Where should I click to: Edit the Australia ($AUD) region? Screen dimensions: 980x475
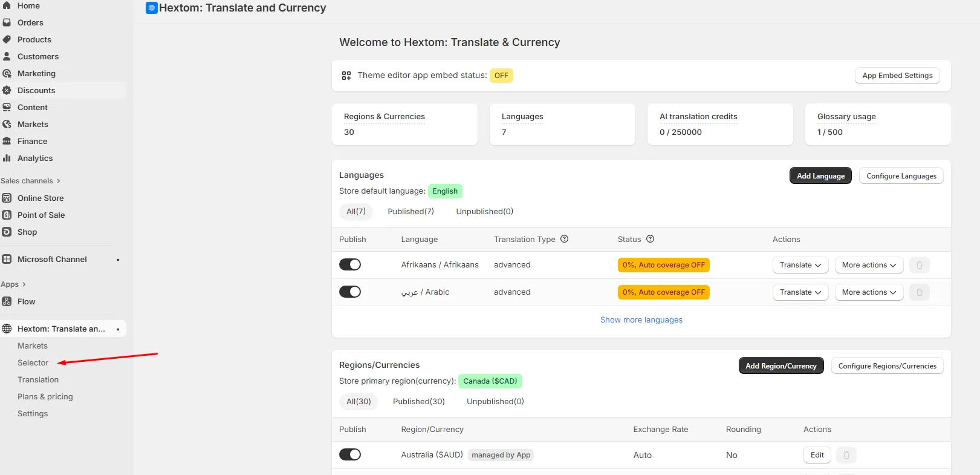(817, 455)
